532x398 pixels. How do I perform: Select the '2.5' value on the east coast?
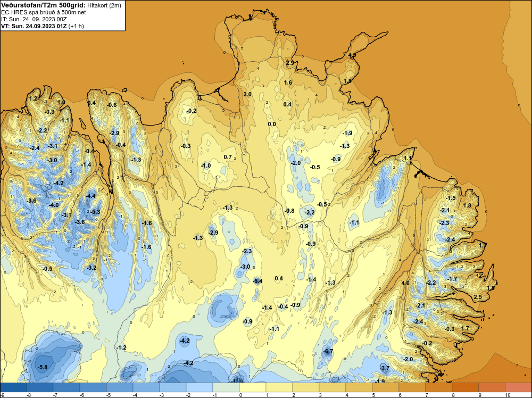coord(478,297)
